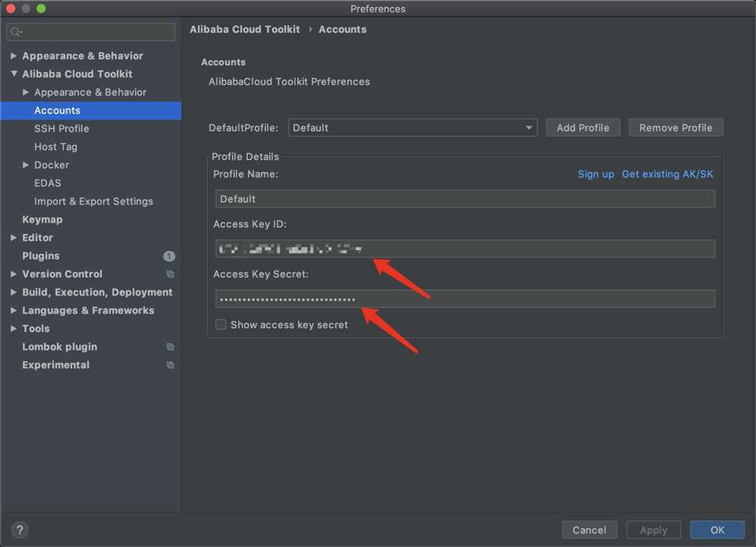The height and width of the screenshot is (547, 756).
Task: Expand the Docker tree node
Action: 26,164
